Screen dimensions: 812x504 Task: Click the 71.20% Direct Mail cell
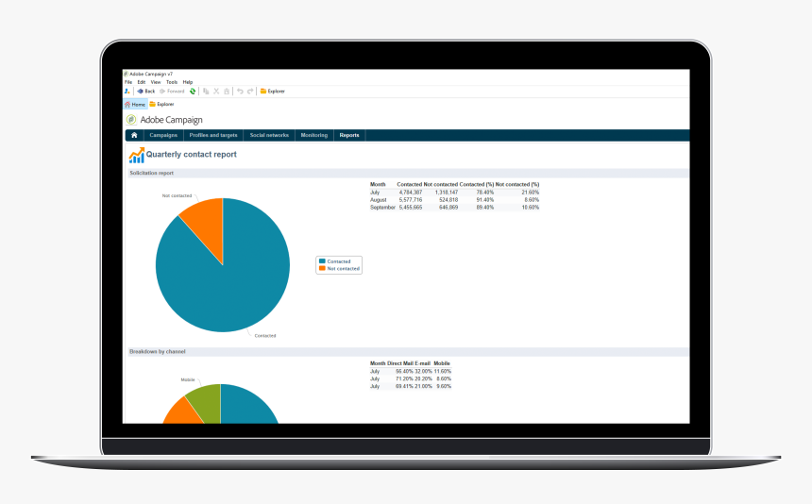coord(404,378)
